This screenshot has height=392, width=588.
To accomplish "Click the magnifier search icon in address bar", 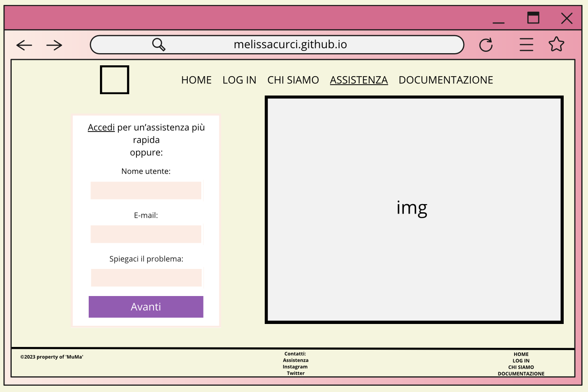I will (159, 45).
